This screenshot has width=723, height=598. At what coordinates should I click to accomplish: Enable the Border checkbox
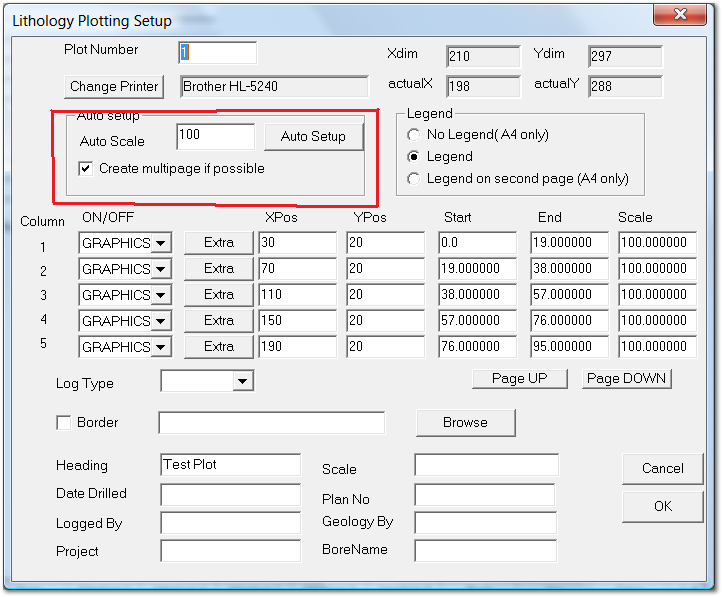tap(64, 423)
